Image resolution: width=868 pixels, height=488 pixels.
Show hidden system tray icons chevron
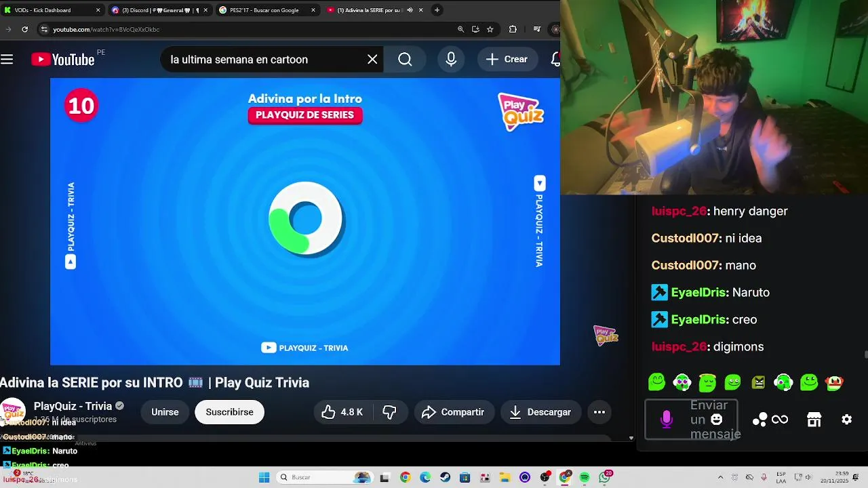point(720,477)
